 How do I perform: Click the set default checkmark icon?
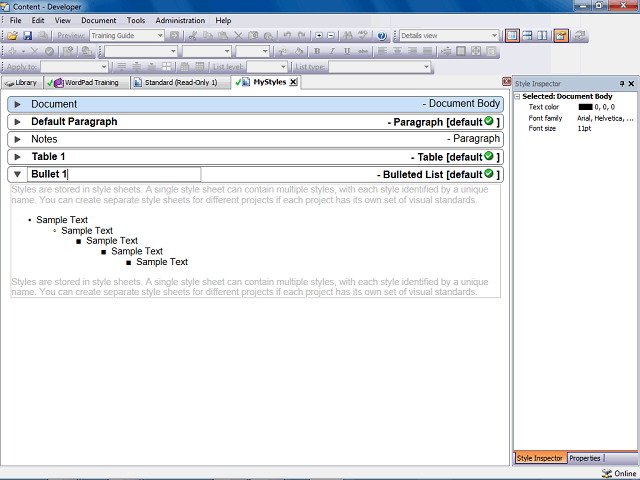click(x=49, y=51)
